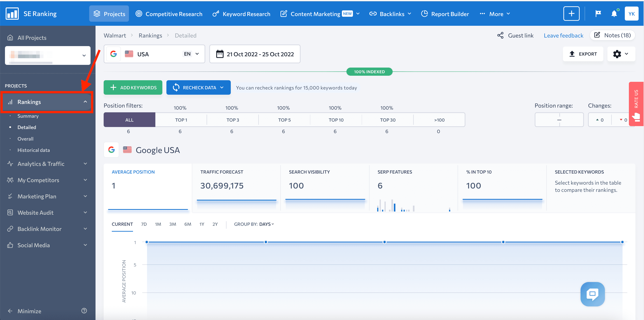Screen dimensions: 644x320
Task: Open Guest link sharing
Action: 515,35
